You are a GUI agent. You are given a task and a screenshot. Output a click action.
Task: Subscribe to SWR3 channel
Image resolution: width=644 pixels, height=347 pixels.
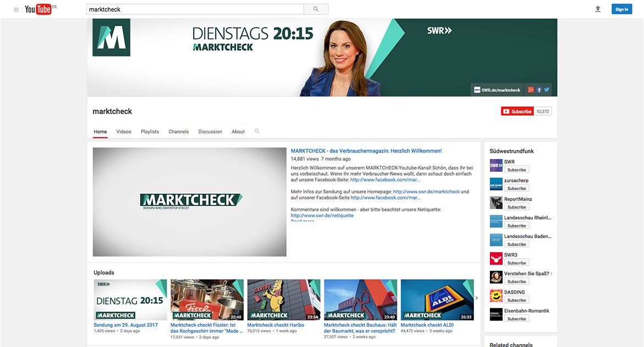pyautogui.click(x=517, y=263)
